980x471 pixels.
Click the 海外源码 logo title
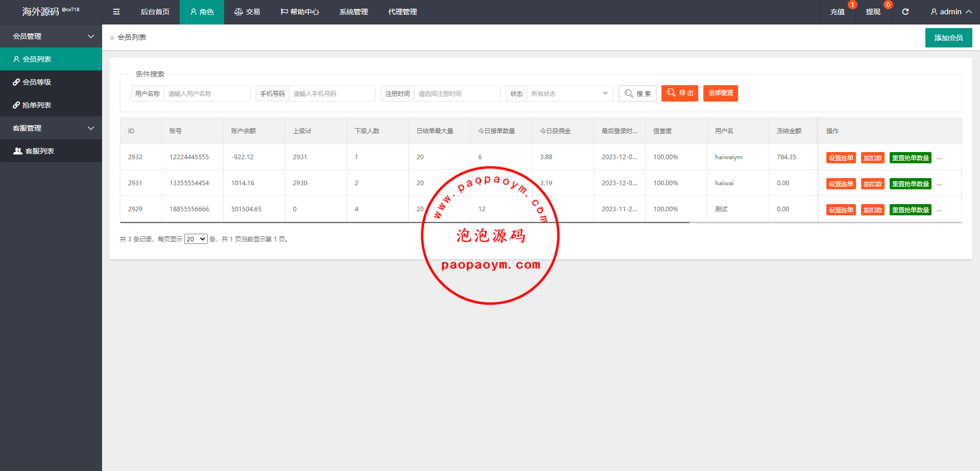tap(41, 11)
